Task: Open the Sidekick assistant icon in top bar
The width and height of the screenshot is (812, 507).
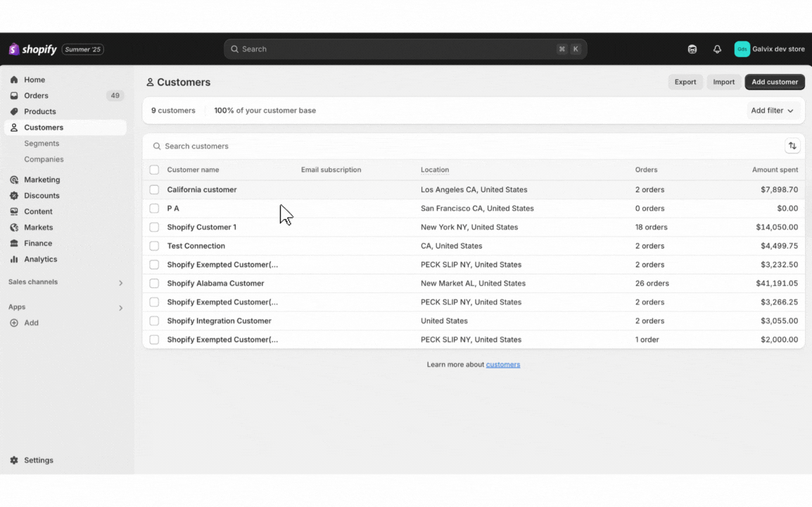Action: 692,49
